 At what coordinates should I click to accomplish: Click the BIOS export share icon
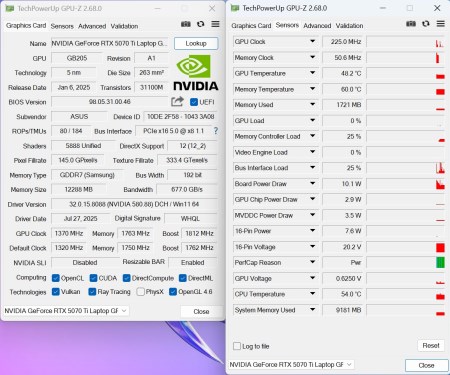tap(177, 101)
